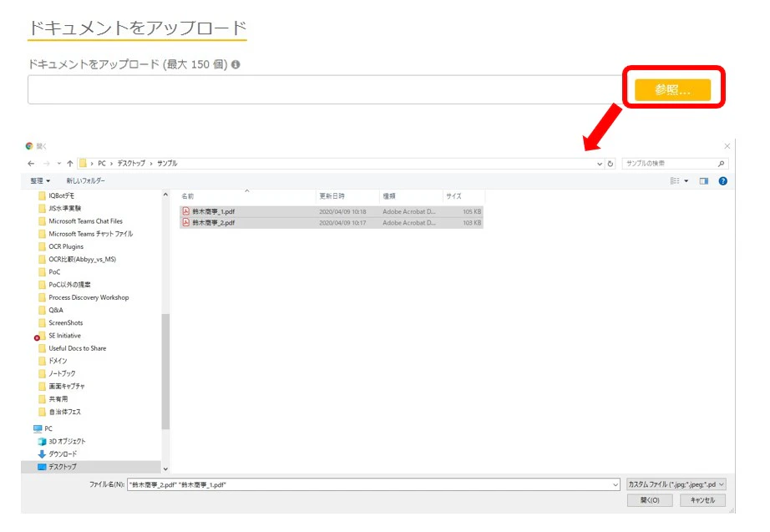The height and width of the screenshot is (532, 770).
Task: Expand the address bar history dropdown
Action: [x=600, y=164]
